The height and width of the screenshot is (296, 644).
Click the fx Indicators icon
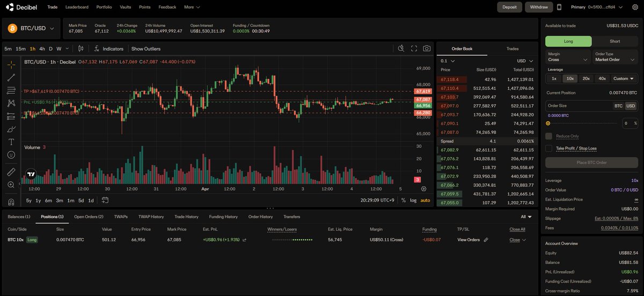point(97,48)
